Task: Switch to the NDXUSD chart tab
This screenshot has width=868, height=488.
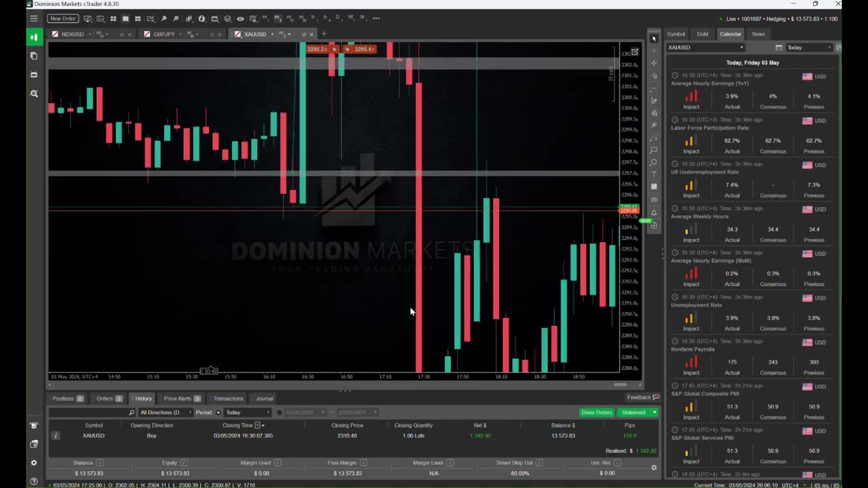Action: [x=73, y=34]
